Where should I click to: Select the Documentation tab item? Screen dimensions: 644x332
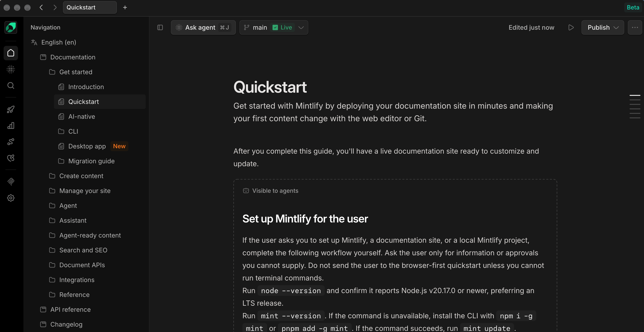tap(68, 57)
